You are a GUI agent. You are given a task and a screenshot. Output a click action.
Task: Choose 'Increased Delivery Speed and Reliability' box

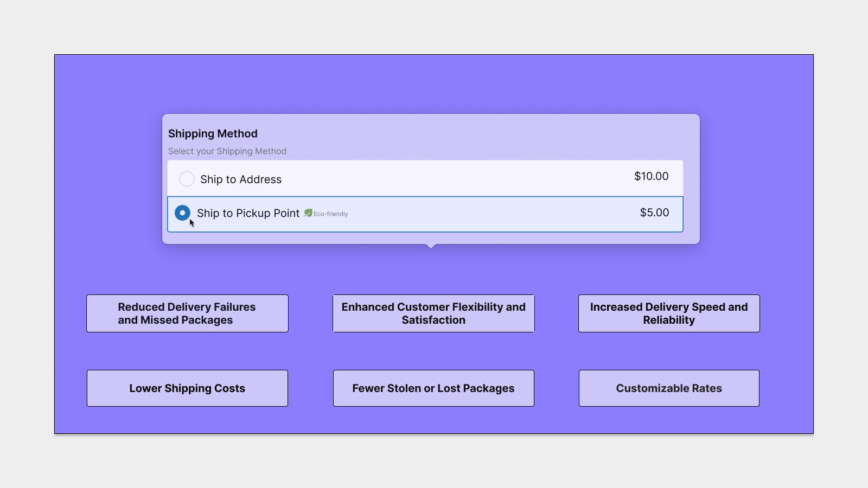[669, 313]
